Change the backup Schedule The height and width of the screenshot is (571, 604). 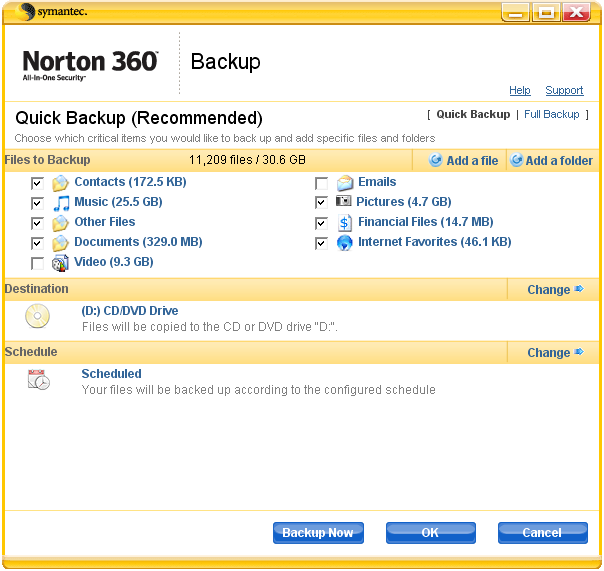[555, 352]
